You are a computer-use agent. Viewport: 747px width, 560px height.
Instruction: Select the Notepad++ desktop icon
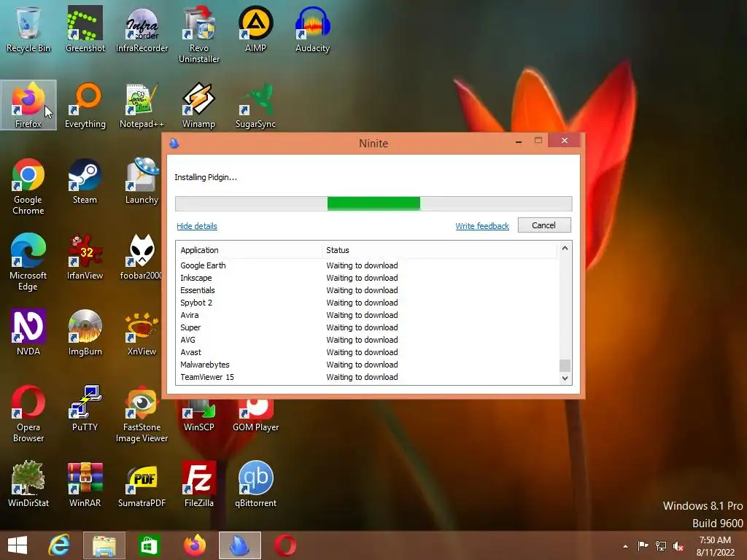click(x=142, y=105)
